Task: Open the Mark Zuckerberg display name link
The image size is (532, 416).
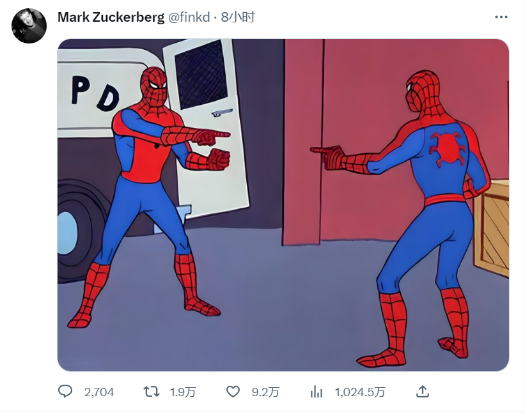Action: (x=111, y=17)
